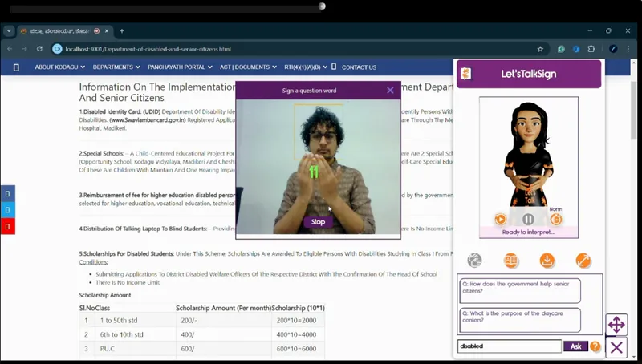Click the blue extension icon next to Grammarly
This screenshot has width=642, height=364.
[576, 49]
